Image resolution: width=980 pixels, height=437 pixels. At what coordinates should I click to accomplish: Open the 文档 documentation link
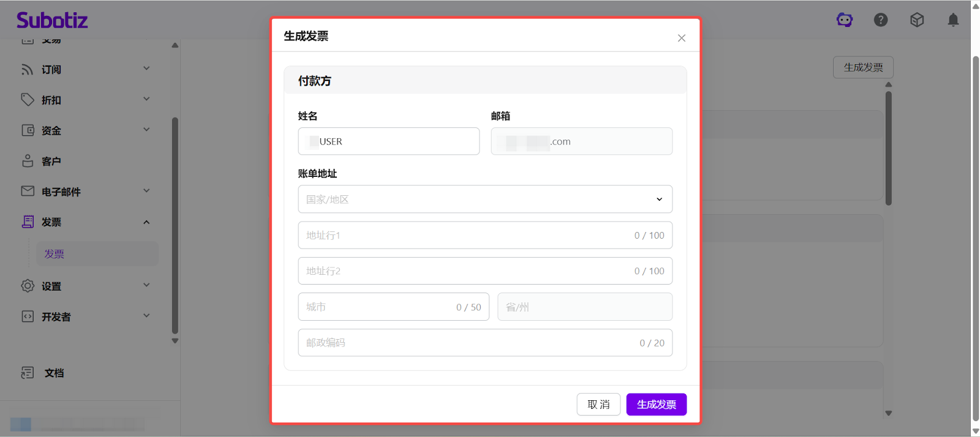(54, 373)
